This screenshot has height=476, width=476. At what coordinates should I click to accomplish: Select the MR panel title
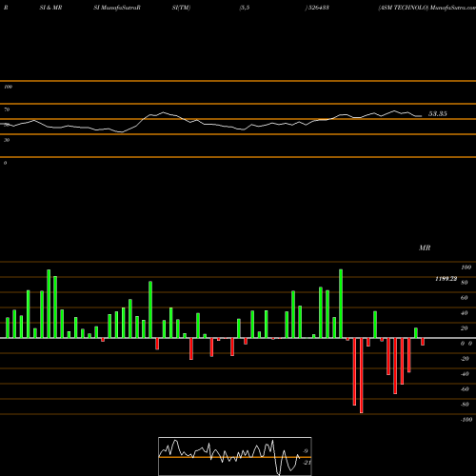pyautogui.click(x=425, y=248)
